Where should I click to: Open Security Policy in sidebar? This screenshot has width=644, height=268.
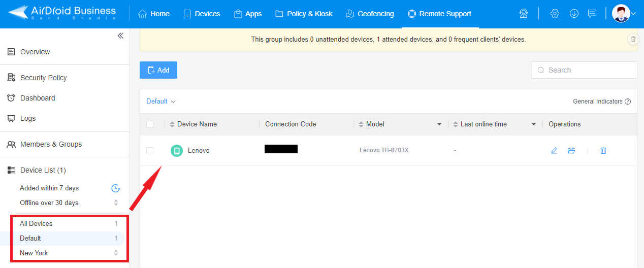tap(44, 78)
